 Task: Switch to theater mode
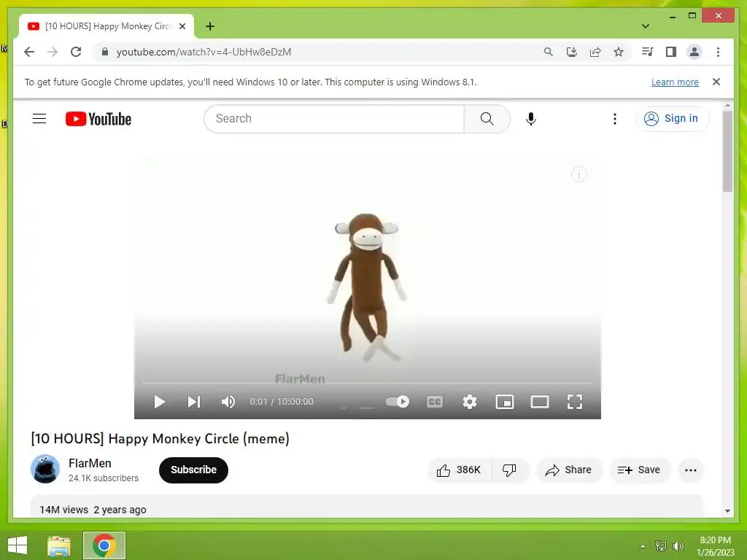tap(540, 402)
